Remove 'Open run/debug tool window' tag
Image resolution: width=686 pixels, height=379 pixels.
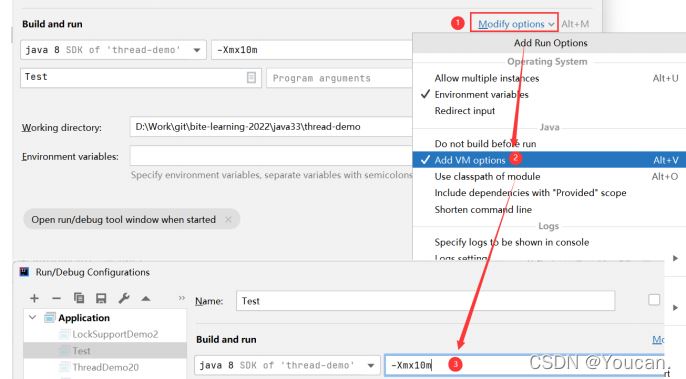[x=228, y=219]
